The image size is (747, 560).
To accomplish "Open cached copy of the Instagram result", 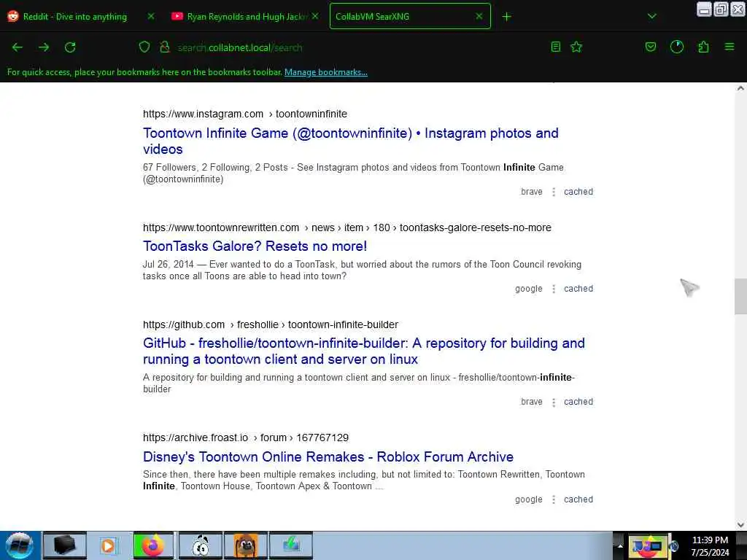I will pyautogui.click(x=578, y=192).
